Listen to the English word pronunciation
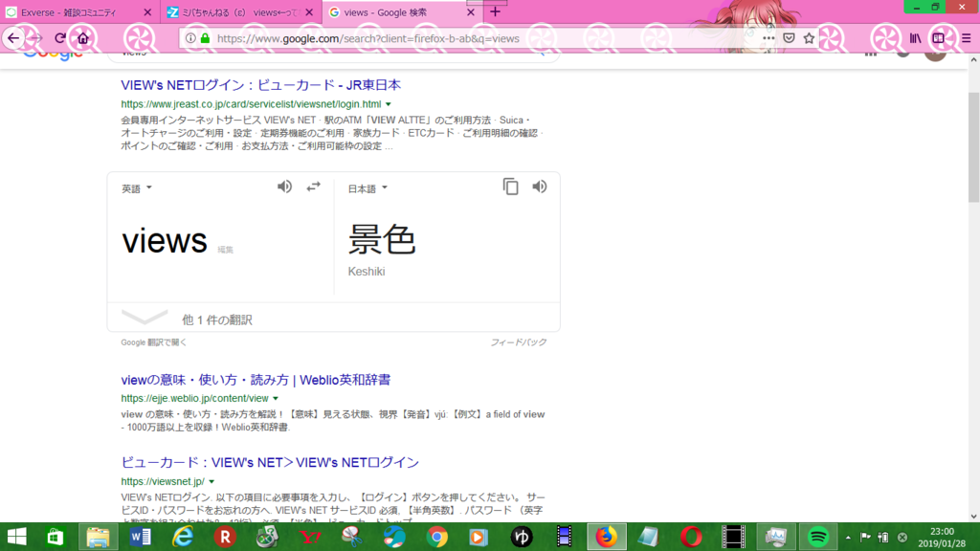The height and width of the screenshot is (551, 980). click(284, 187)
